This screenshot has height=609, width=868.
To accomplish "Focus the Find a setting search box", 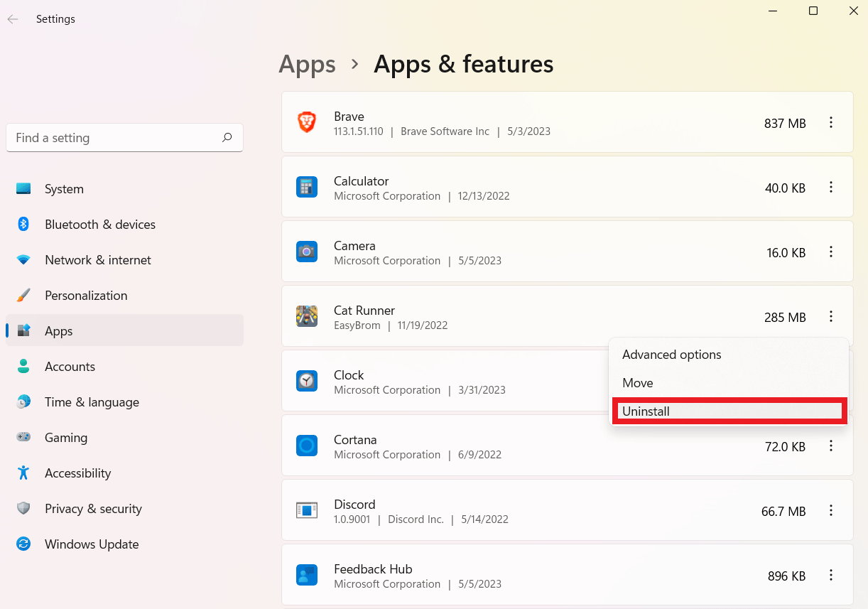I will point(124,138).
